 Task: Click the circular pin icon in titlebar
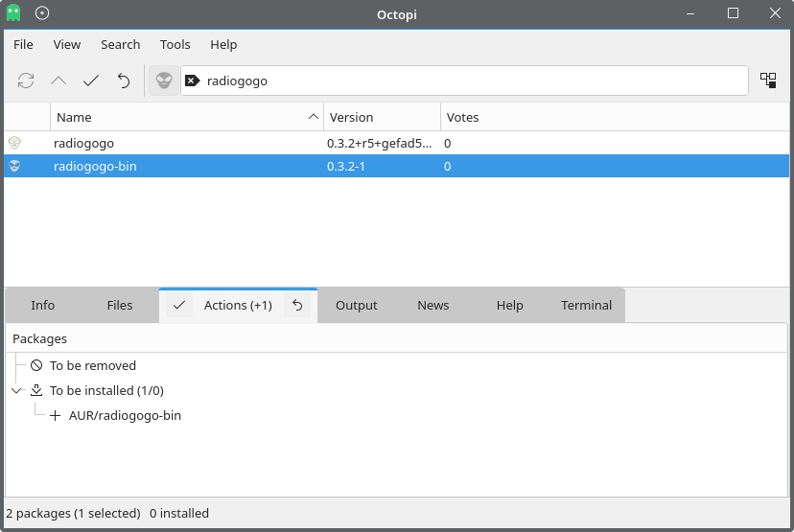[42, 13]
